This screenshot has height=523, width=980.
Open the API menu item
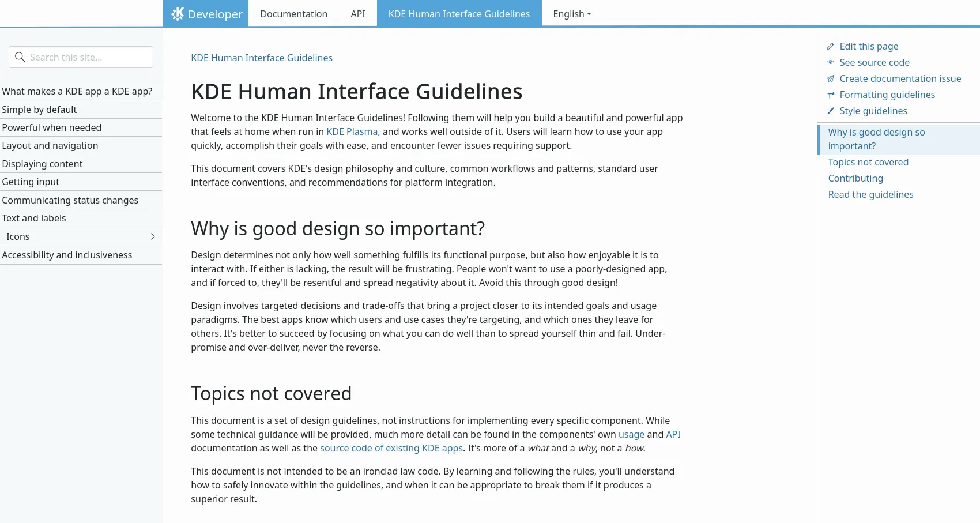tap(358, 14)
